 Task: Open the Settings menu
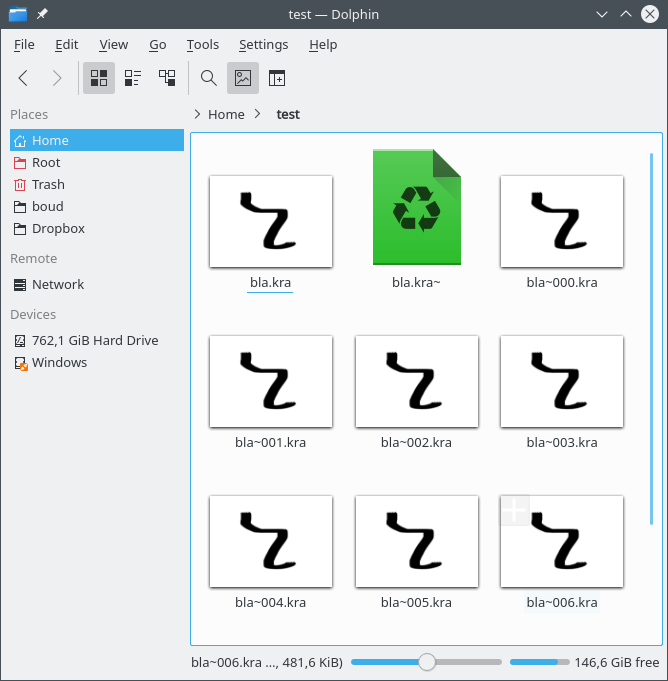(263, 44)
